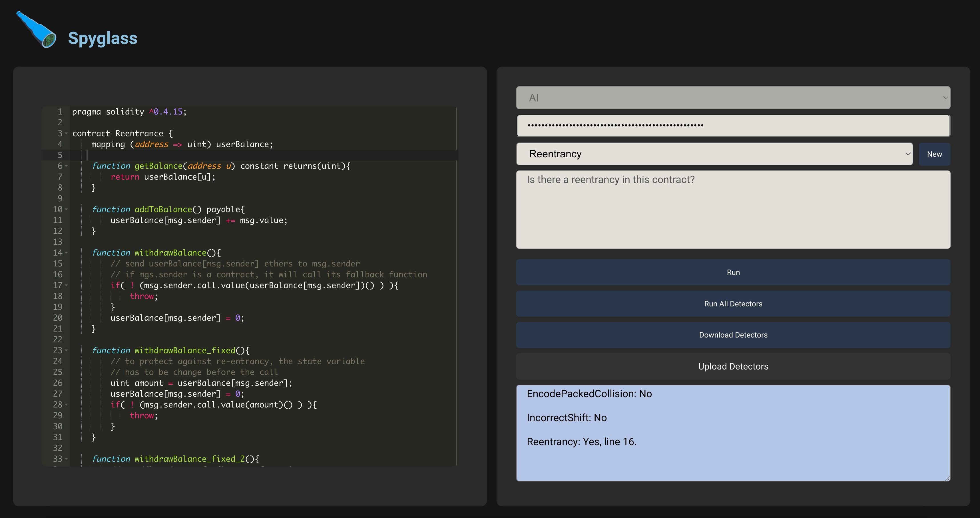Click the Run button to analyze

733,272
